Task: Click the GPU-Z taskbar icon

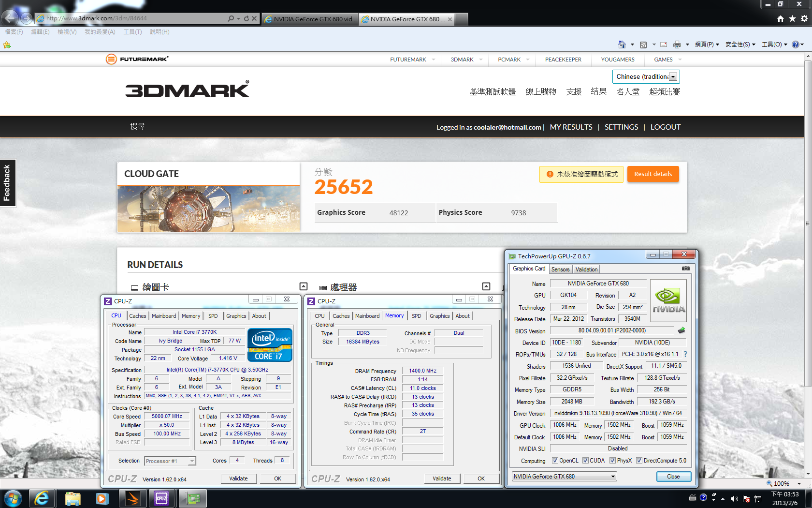Action: [x=193, y=498]
